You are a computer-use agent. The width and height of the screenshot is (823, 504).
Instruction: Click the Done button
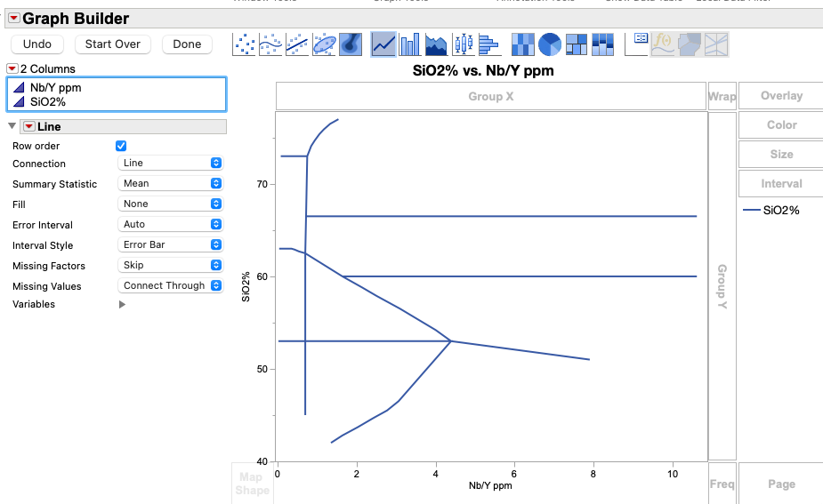coord(188,44)
